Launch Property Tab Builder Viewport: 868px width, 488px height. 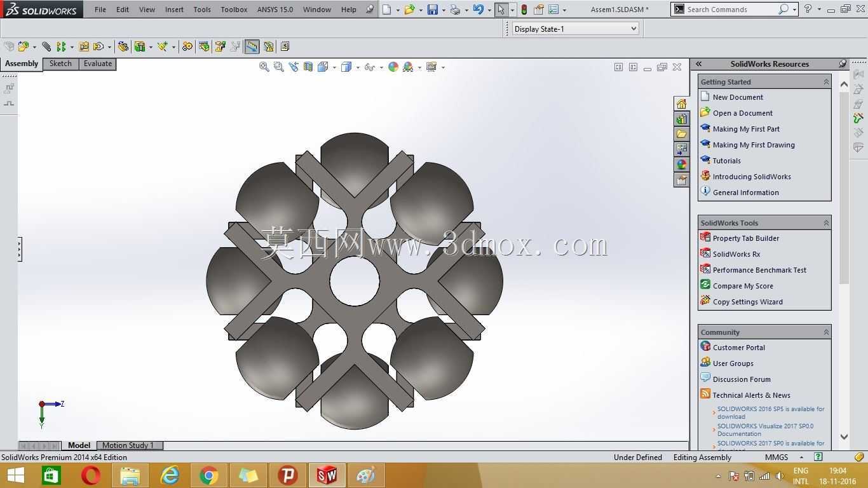(x=746, y=238)
